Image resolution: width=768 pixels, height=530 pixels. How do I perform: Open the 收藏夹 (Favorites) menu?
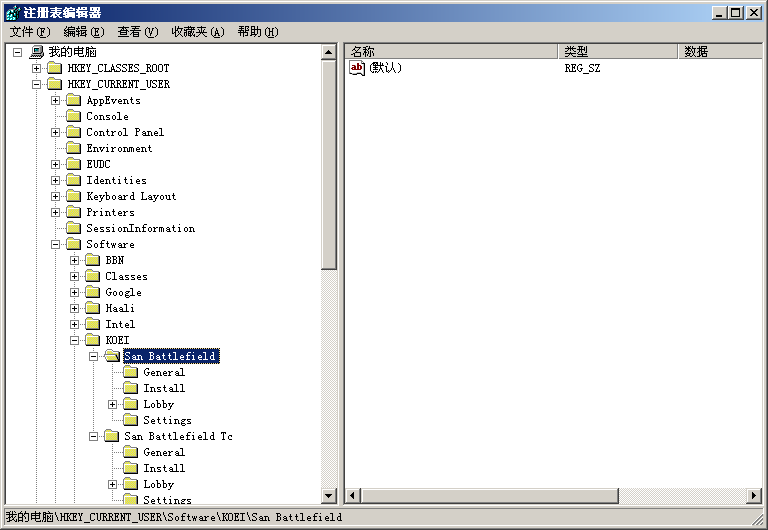pos(197,32)
